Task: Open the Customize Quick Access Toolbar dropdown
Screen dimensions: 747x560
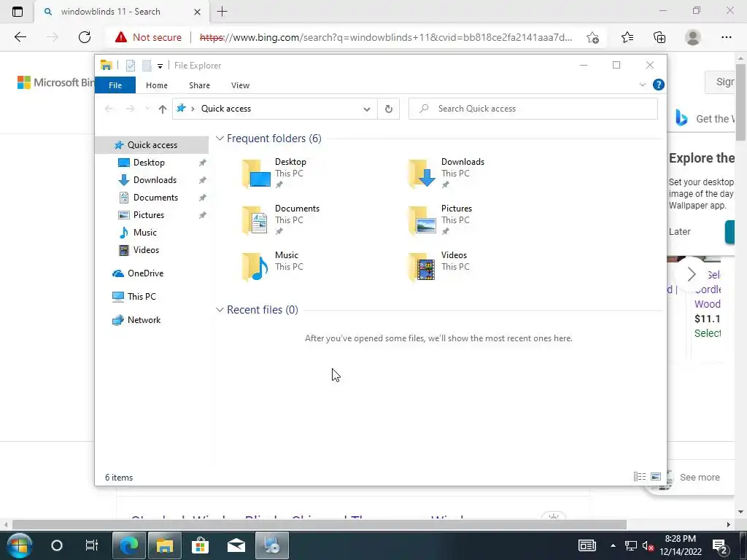Action: (160, 66)
